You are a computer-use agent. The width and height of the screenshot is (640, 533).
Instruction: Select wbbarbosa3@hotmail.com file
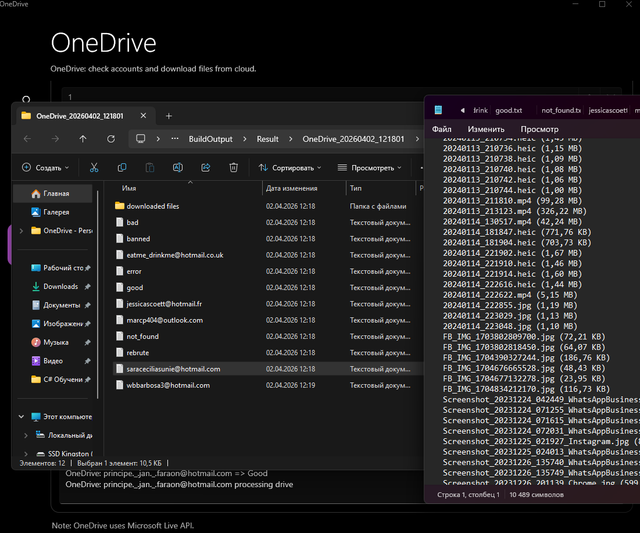(x=267, y=385)
